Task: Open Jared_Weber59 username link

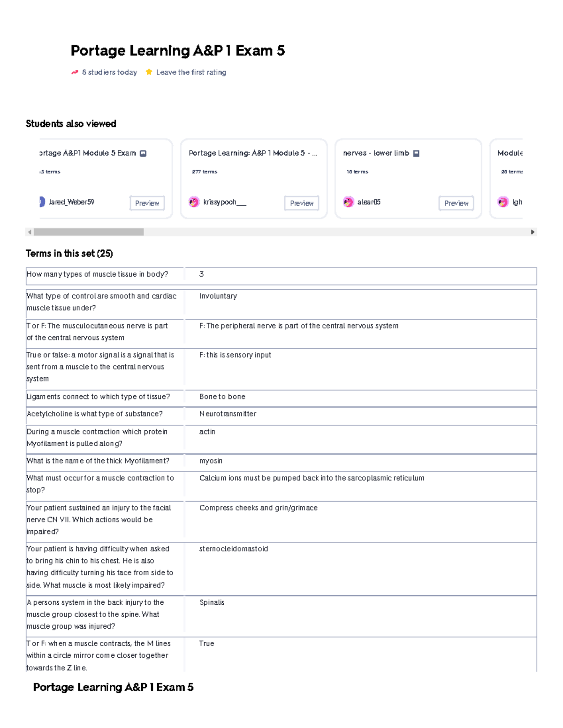Action: point(71,202)
